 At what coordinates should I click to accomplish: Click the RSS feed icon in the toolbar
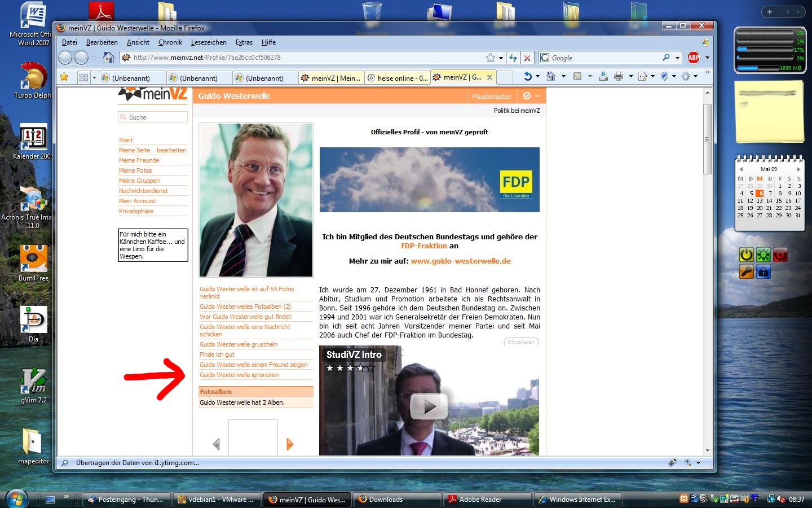coord(577,77)
